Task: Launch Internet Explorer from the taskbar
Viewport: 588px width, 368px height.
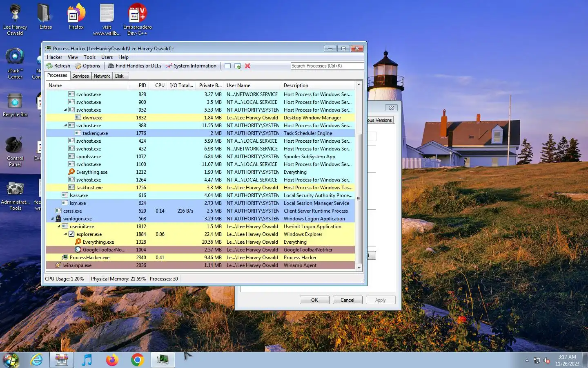Action: tap(37, 360)
